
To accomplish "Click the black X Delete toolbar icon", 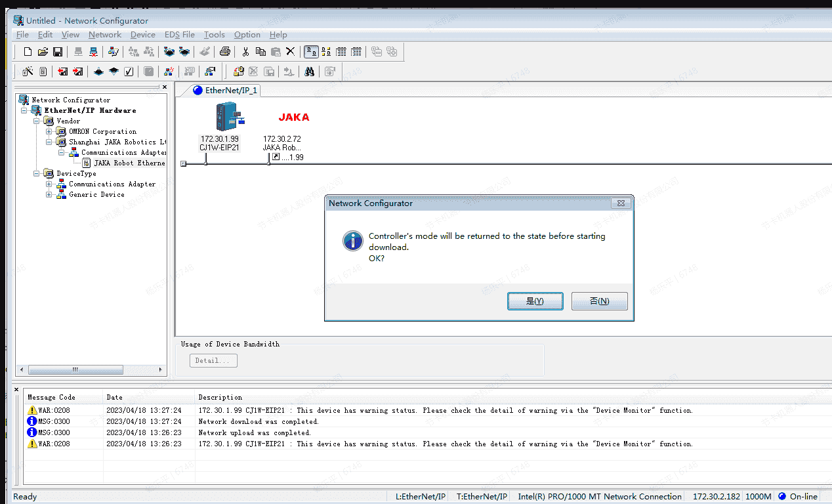I will coord(290,52).
